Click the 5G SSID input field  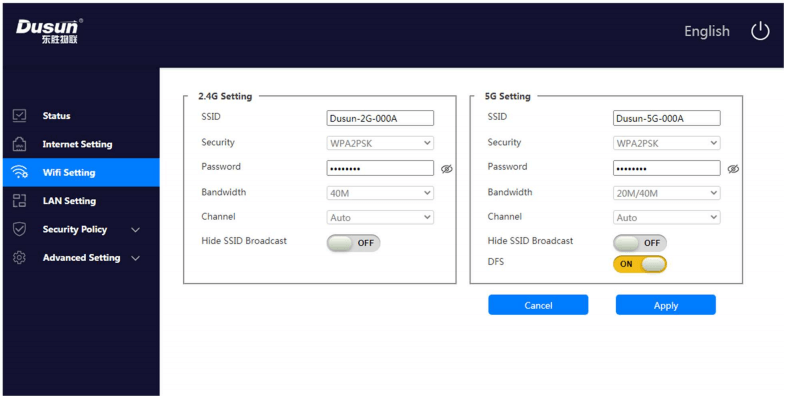666,119
